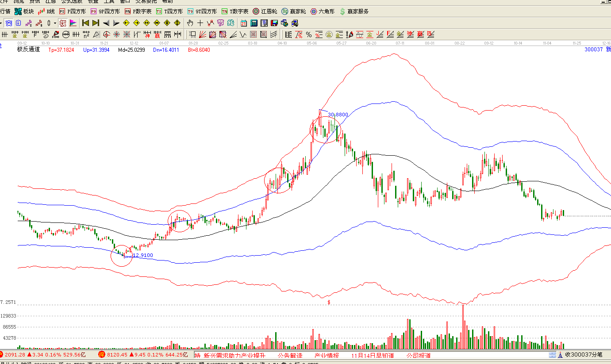Viewport: 611px width, 364px height.
Task: Open the 江恩轮 Gann wheel tool
Action: pyautogui.click(x=265, y=11)
